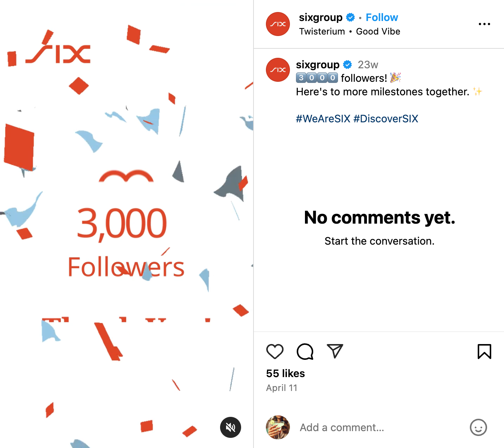Viewport: 504px width, 448px height.
Task: Open the sixgroup username in the caption
Action: click(318, 65)
